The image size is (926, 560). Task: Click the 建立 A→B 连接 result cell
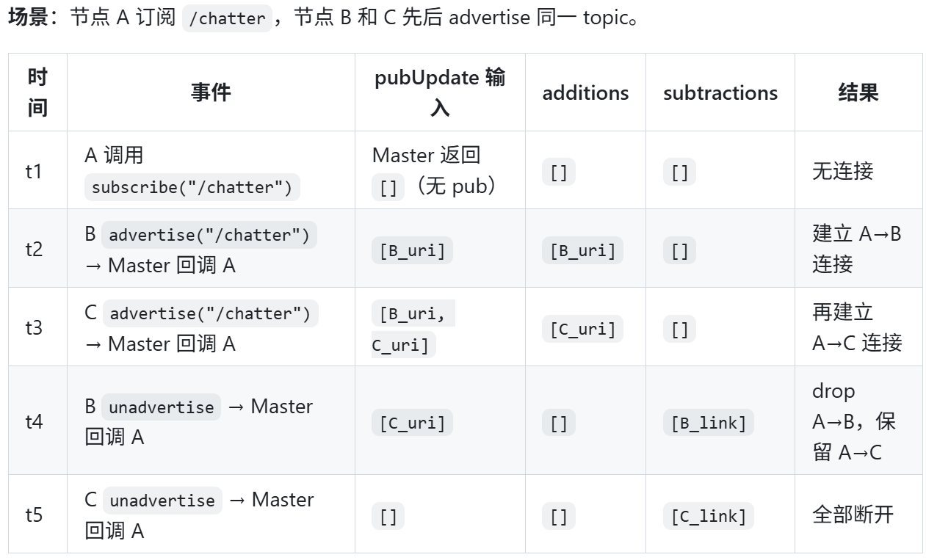(x=856, y=249)
